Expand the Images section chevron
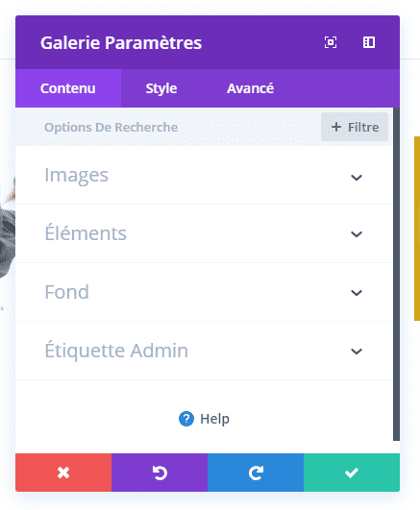The width and height of the screenshot is (420, 510). 357,178
